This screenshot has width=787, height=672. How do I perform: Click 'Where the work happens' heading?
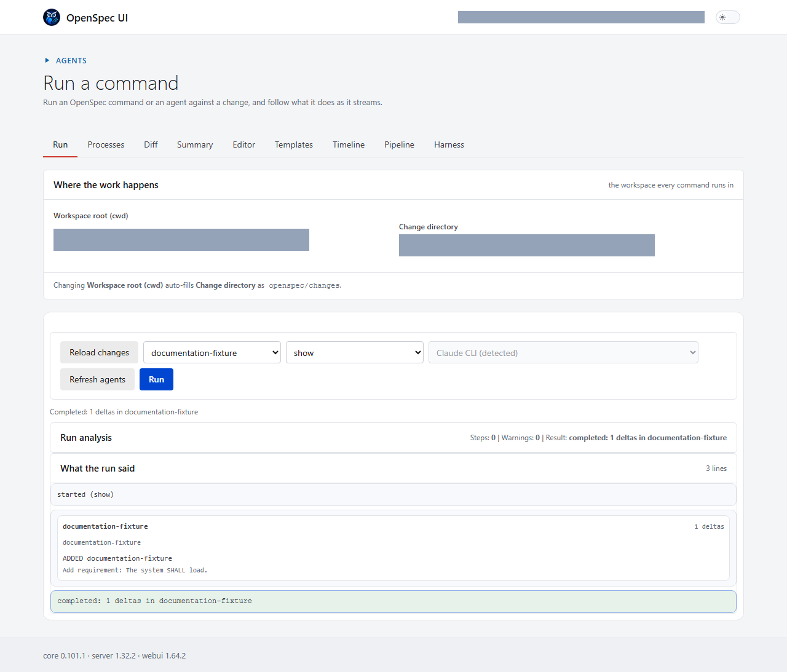[x=106, y=185]
